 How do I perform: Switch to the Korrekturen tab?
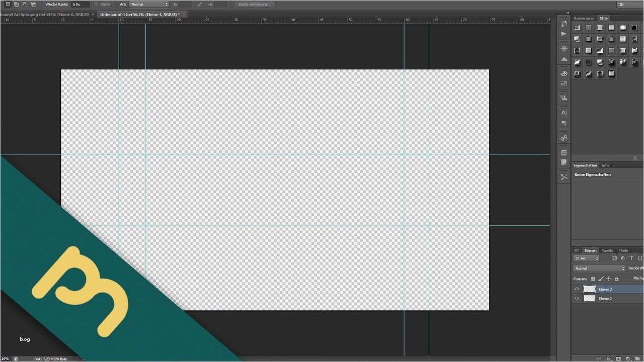tap(584, 18)
